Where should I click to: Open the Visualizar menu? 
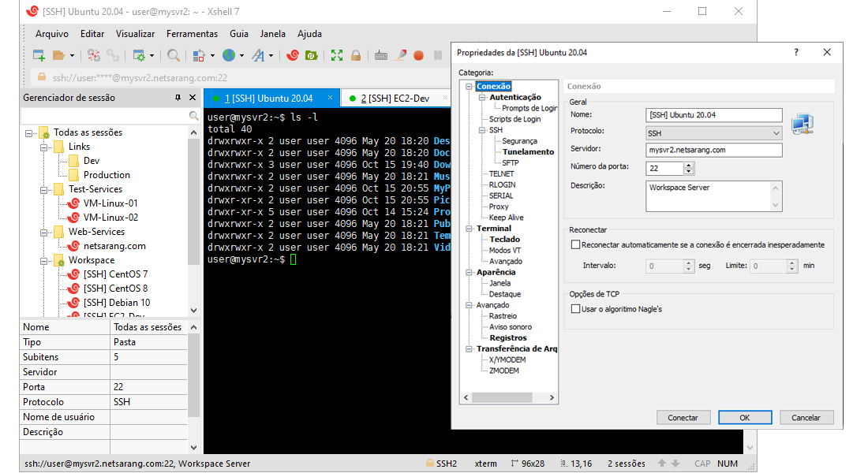[135, 34]
